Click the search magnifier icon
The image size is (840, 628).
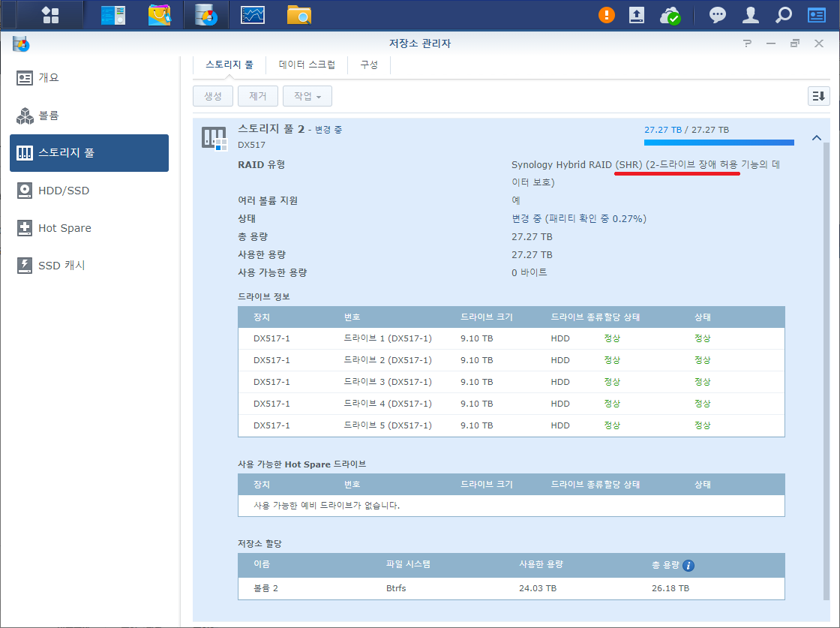784,15
